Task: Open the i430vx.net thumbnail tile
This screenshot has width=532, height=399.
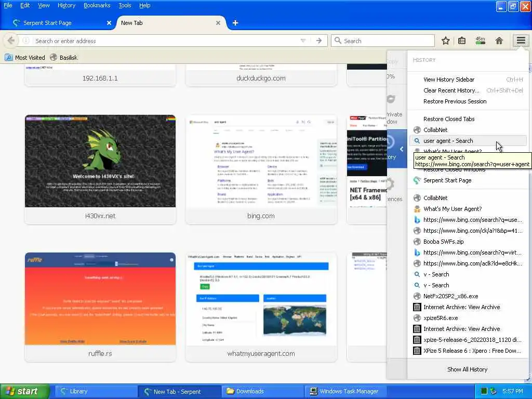Action: pos(100,169)
